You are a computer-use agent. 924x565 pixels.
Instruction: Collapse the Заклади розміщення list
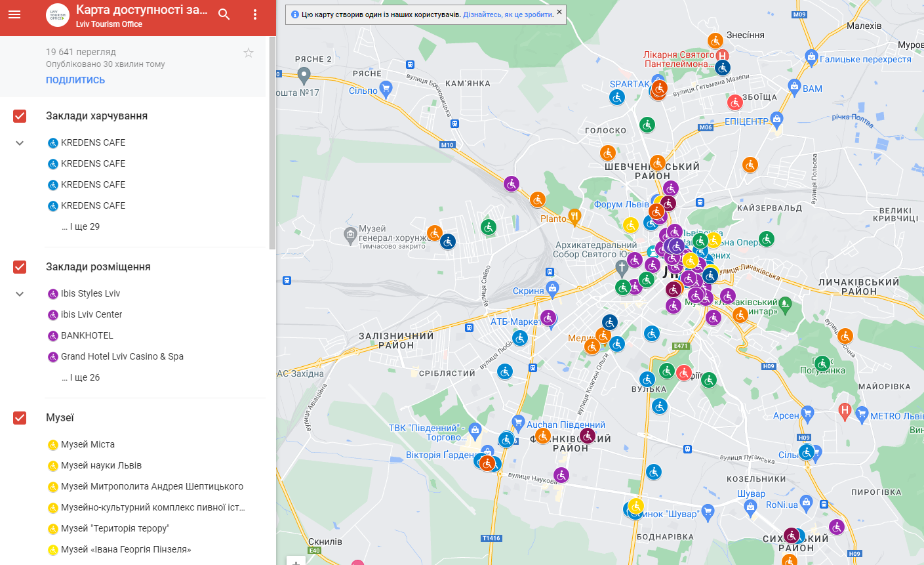point(20,294)
